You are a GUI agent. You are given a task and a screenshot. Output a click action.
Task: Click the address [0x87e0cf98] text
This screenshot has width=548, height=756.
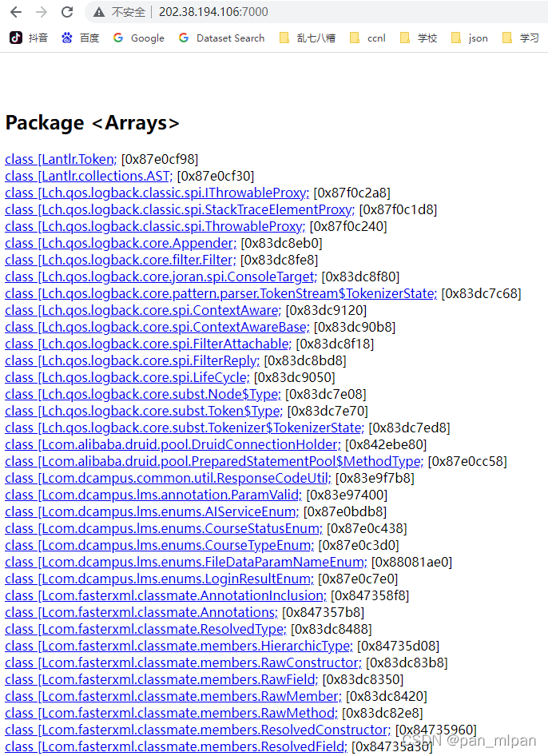pyautogui.click(x=160, y=159)
